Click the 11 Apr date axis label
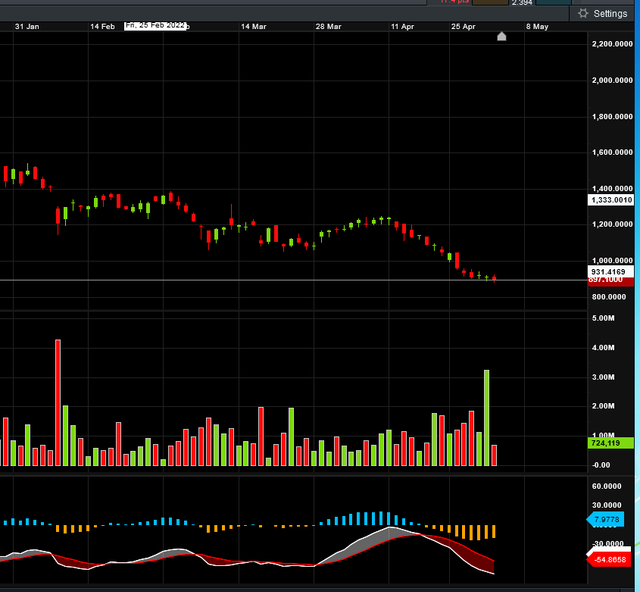640x592 pixels. 402,27
